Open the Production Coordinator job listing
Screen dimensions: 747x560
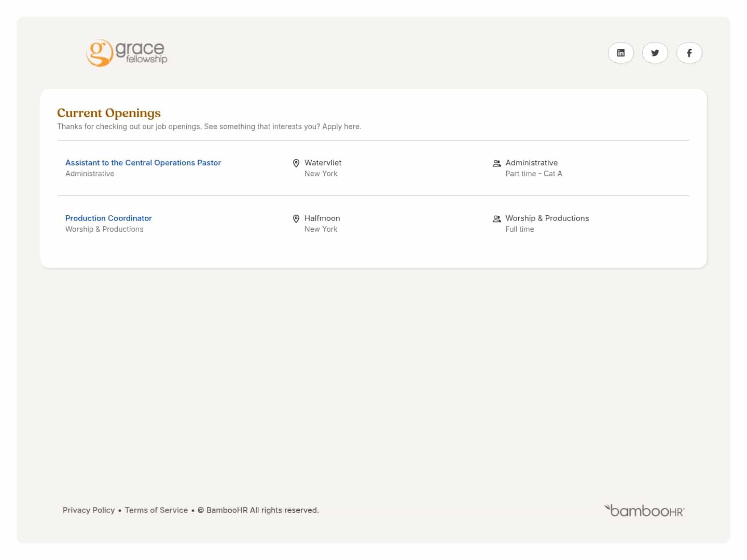tap(108, 218)
